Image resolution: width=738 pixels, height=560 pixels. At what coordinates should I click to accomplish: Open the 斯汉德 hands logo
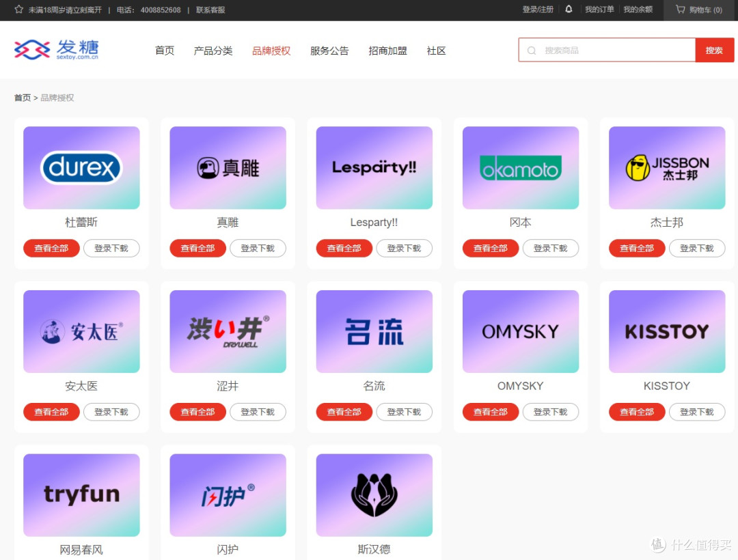374,495
